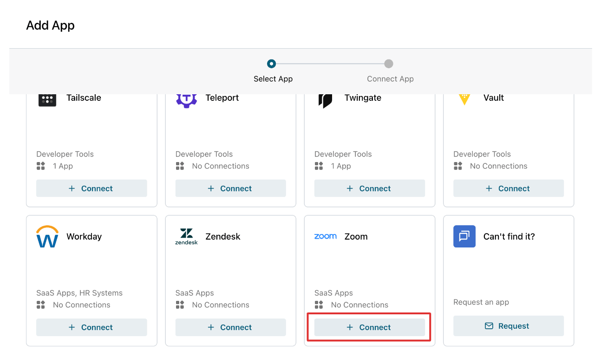Click connections grid icon on Zendesk card
The height and width of the screenshot is (364, 601).
click(x=180, y=305)
